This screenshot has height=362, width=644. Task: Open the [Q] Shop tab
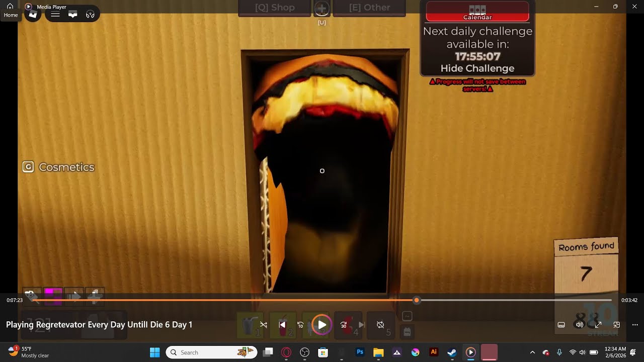274,8
